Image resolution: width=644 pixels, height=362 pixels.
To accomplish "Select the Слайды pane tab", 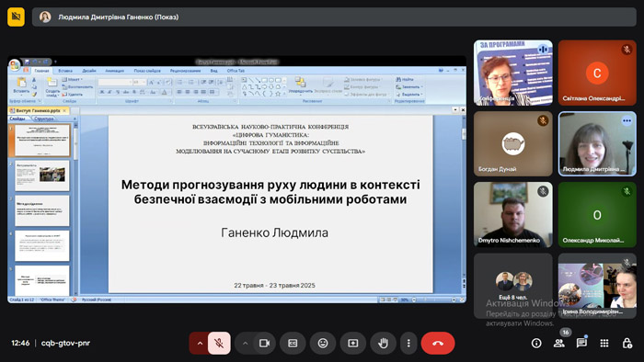I will tap(17, 119).
